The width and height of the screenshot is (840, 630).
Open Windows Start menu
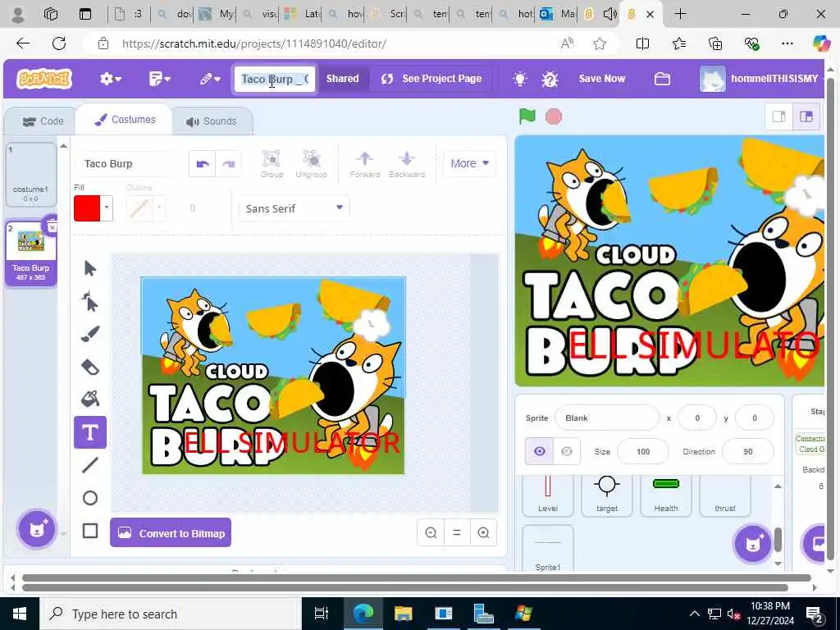[20, 614]
